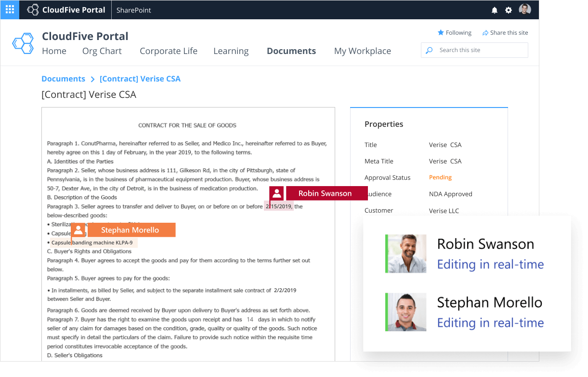Click the CloudFive hexagon site logo
This screenshot has height=377, width=588.
23,43
